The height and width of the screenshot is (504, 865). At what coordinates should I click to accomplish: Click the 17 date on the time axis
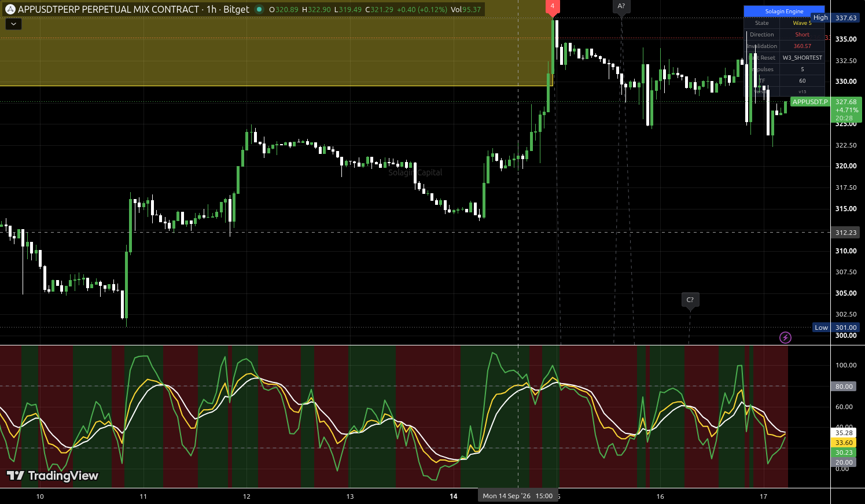(x=763, y=496)
